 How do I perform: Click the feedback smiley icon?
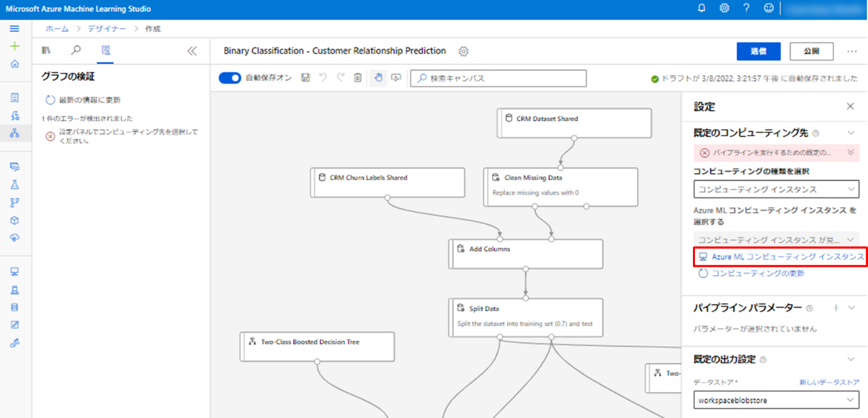pos(769,9)
